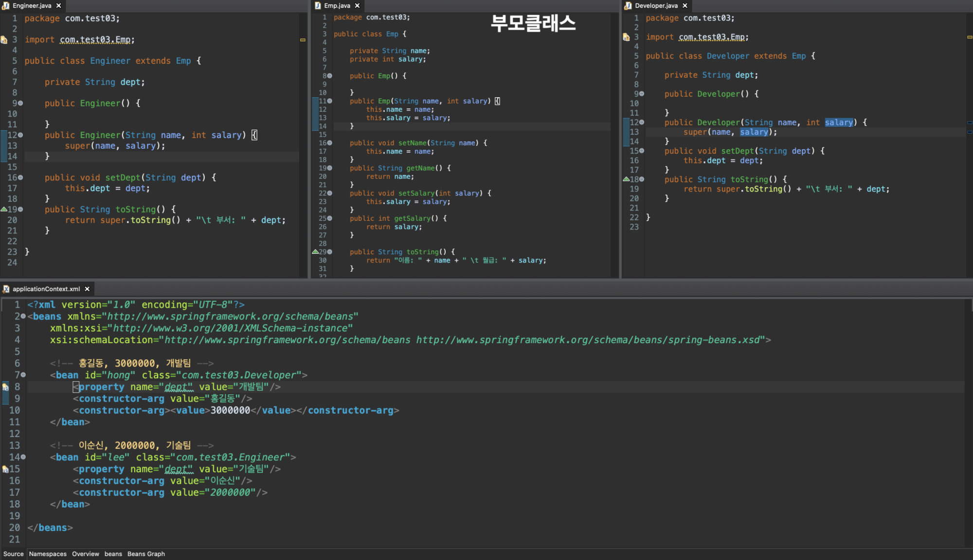Close the applicationContext.xml tab
Viewport: 973px width, 560px height.
88,289
